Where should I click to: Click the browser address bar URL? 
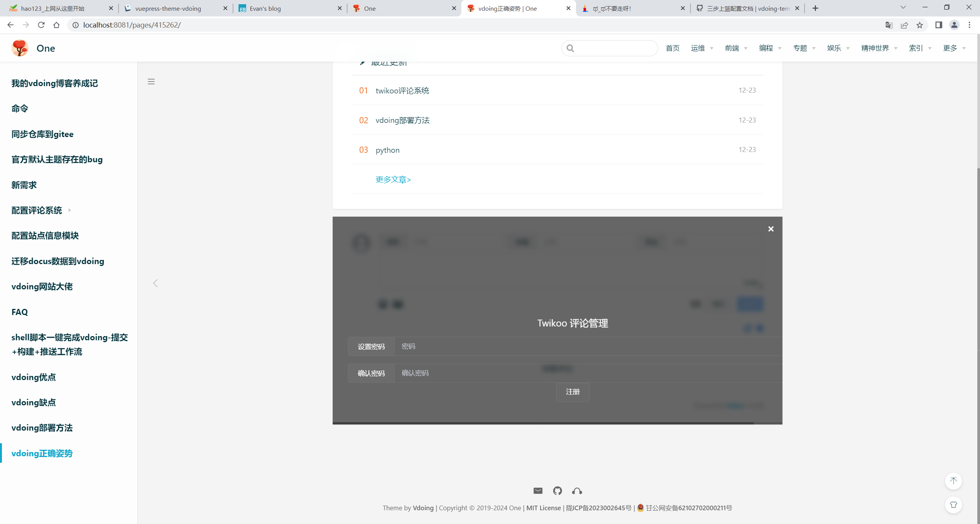coord(132,25)
